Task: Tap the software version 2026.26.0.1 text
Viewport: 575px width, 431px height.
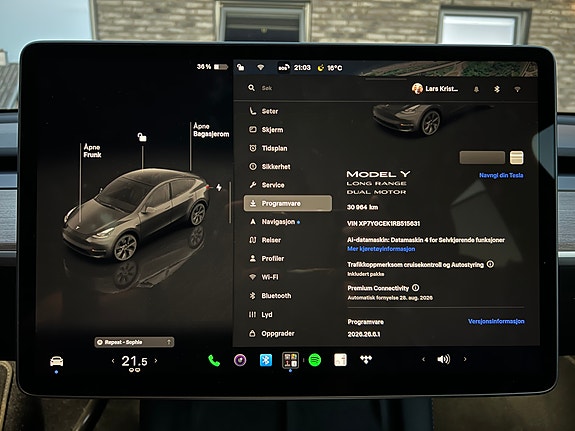Action: pyautogui.click(x=364, y=334)
